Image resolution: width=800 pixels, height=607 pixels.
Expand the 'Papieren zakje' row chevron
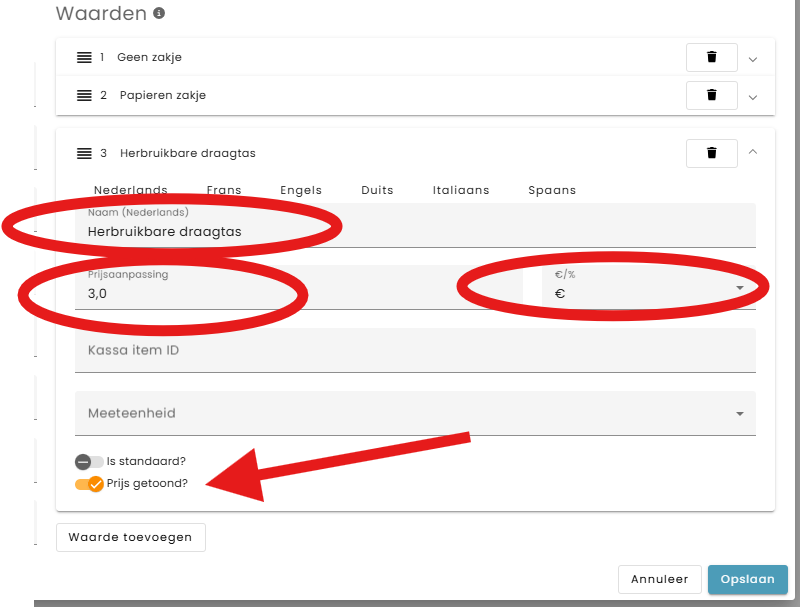pyautogui.click(x=753, y=96)
